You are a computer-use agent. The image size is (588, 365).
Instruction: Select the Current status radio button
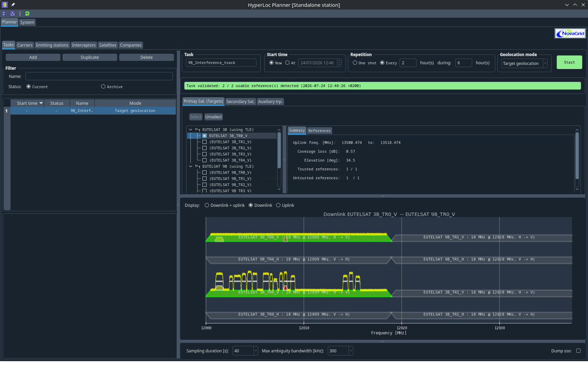(29, 87)
